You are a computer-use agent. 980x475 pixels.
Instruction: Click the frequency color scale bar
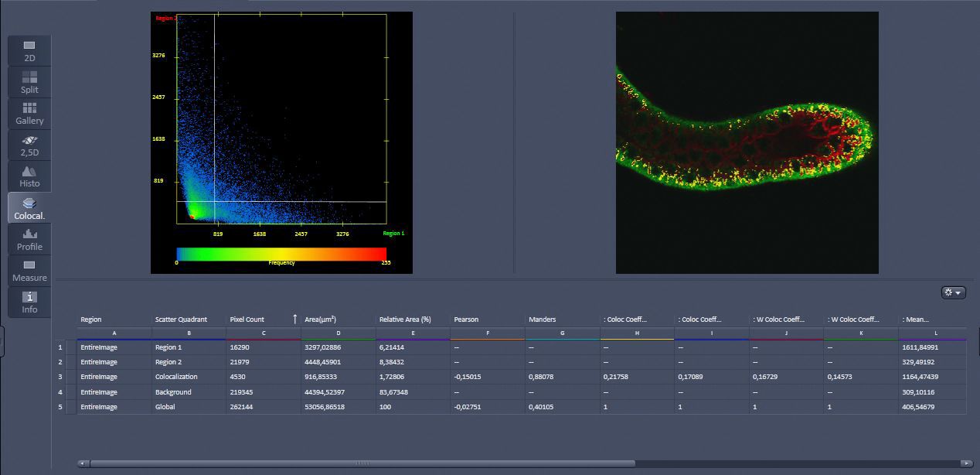pos(281,254)
